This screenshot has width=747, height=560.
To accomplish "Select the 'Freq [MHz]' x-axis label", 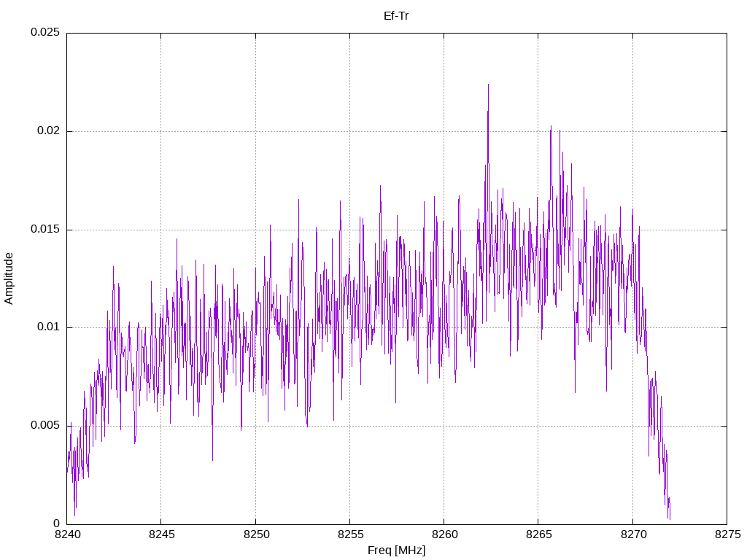I will point(396,551).
